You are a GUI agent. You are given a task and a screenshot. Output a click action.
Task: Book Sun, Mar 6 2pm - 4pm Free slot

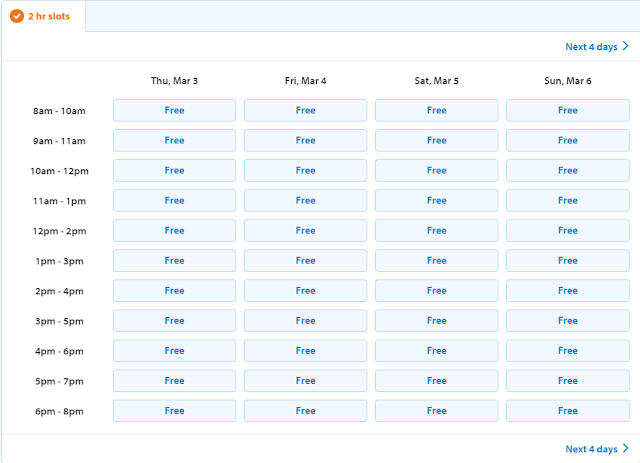[x=568, y=291]
